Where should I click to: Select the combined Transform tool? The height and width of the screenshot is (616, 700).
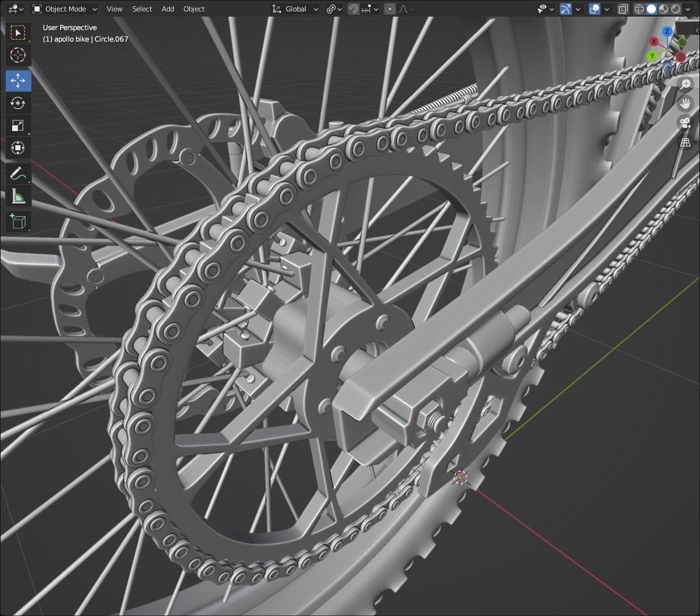coord(18,148)
